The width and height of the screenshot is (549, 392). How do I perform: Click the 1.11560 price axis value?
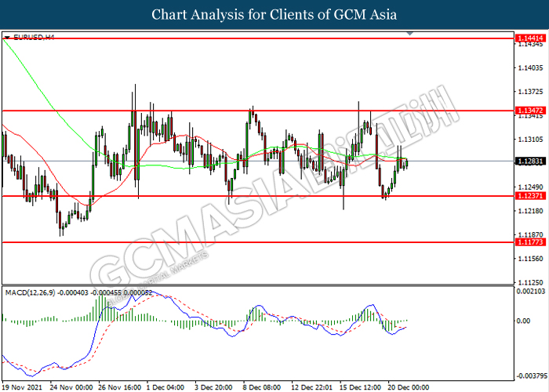point(530,258)
